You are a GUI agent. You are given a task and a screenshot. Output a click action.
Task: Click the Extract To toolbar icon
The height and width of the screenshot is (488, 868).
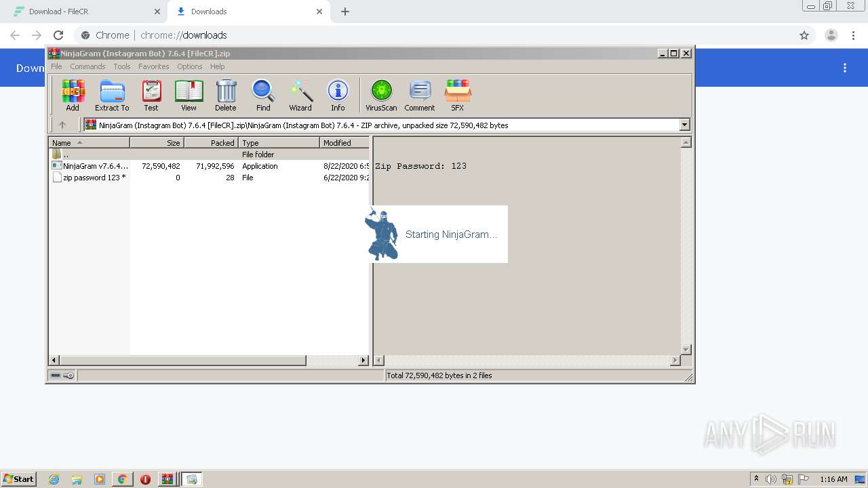point(112,95)
